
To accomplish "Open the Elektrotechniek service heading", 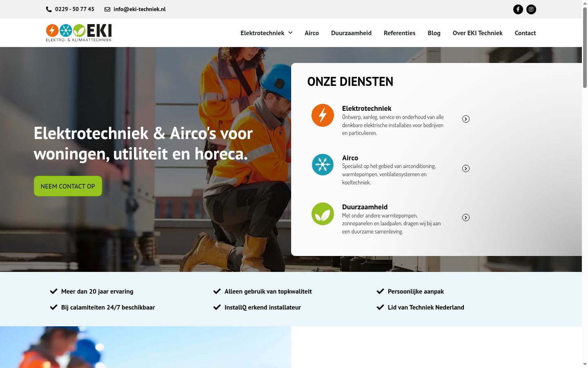I will tap(367, 108).
